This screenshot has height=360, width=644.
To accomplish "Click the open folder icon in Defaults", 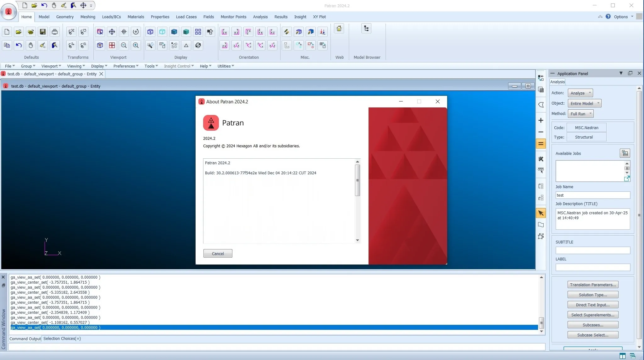I will 19,32.
